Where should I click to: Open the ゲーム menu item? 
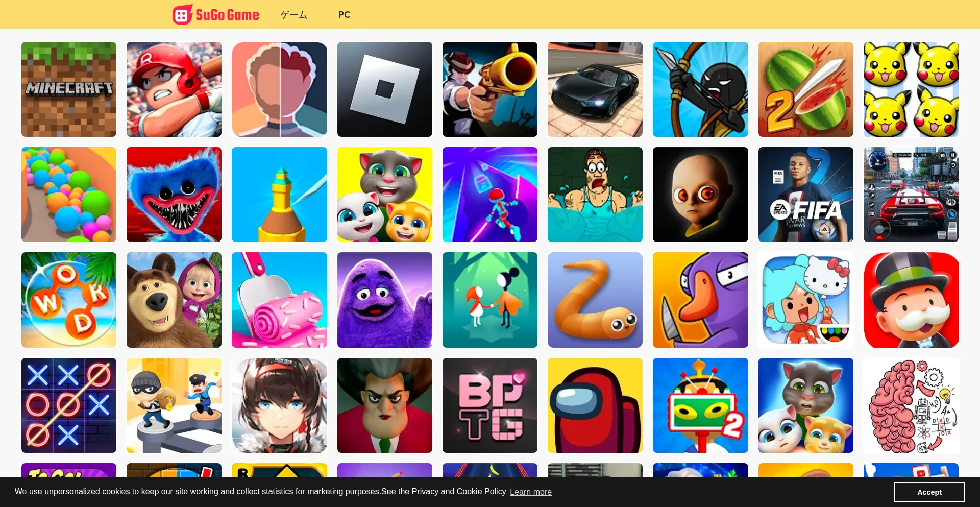tap(294, 15)
